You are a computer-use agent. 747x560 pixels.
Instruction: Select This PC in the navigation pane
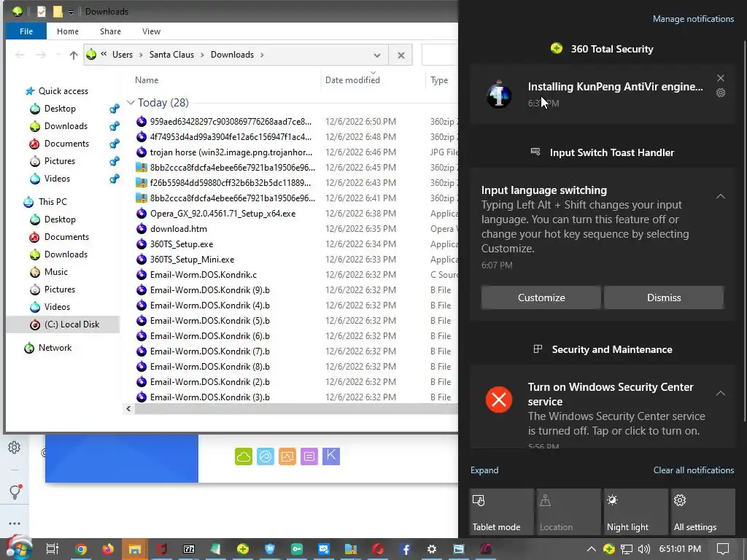(x=53, y=202)
